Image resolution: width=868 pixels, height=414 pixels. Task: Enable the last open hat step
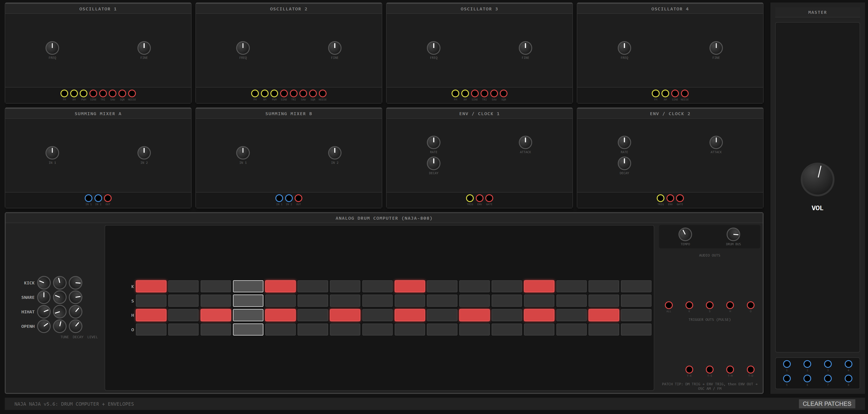tap(636, 330)
